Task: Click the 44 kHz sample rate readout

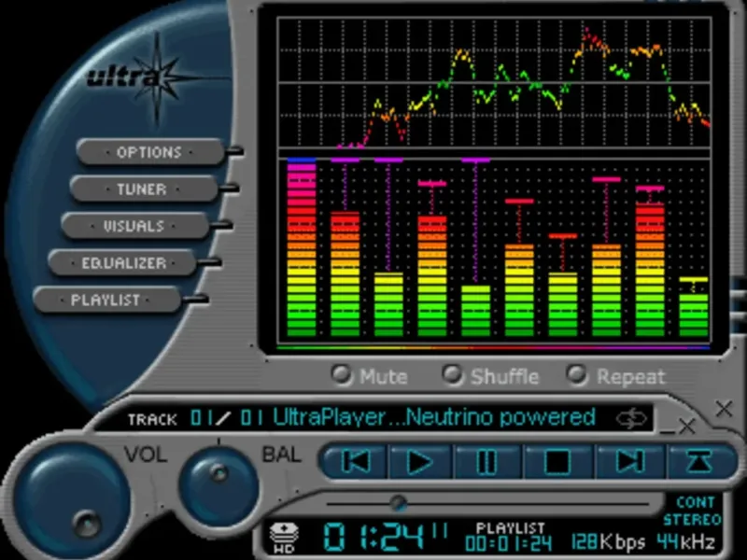Action: (686, 541)
